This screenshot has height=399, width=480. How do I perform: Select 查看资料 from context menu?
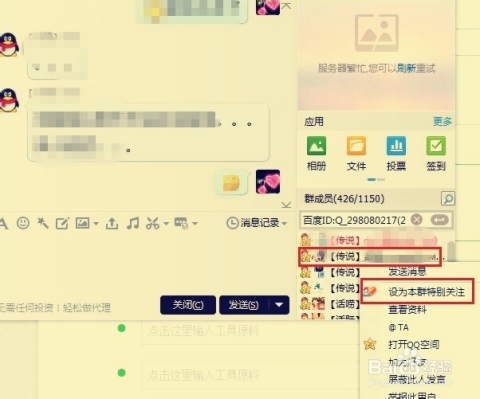coord(407,310)
